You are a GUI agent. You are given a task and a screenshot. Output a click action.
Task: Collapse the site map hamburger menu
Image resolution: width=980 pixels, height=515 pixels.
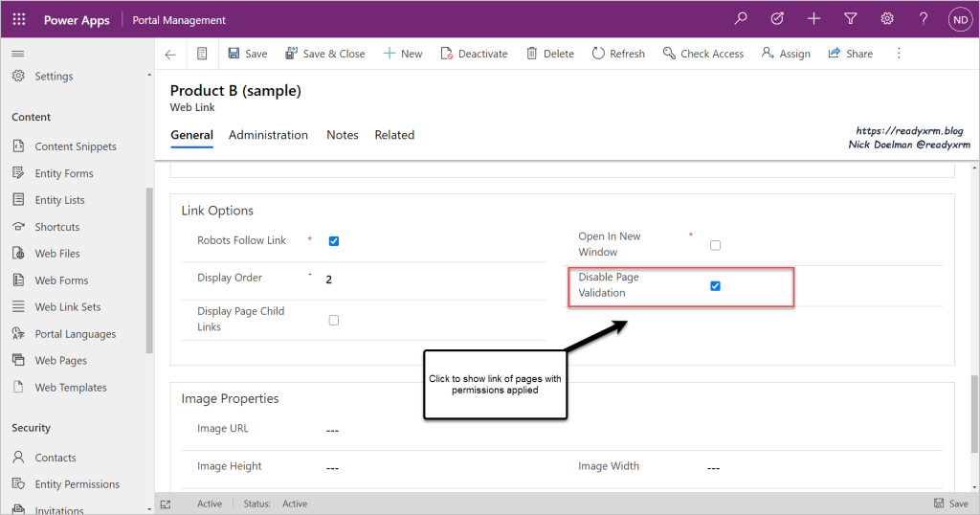pyautogui.click(x=18, y=54)
